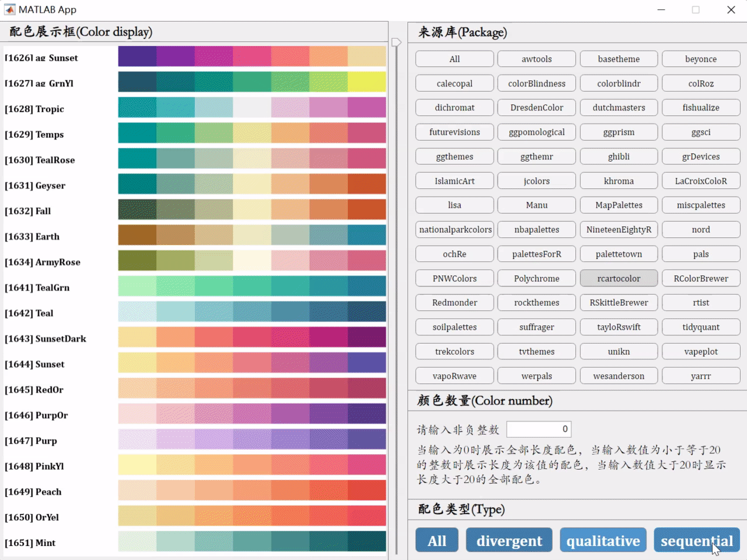Select the IslamicArt package
Viewport: 747px width, 560px height.
(x=455, y=181)
